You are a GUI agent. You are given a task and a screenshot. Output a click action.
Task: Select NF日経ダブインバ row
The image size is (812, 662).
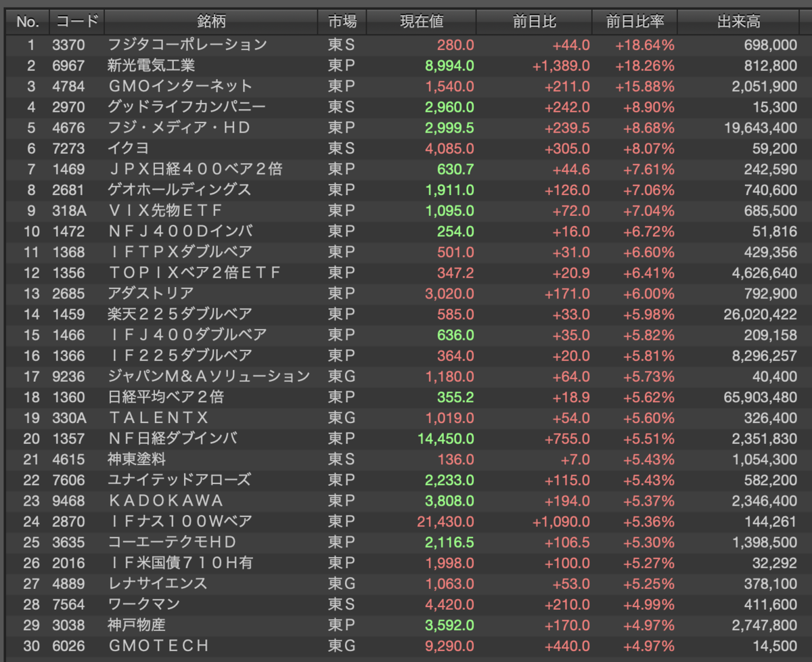(406, 438)
